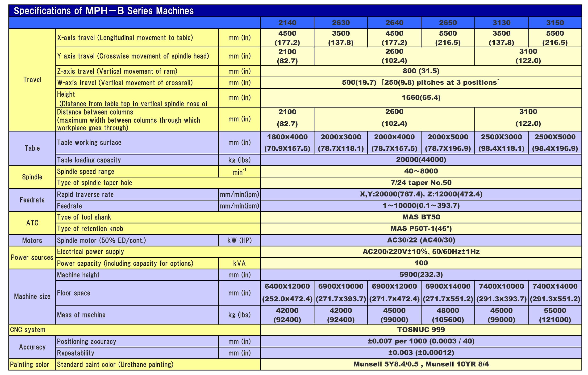This screenshot has width=588, height=375.
Task: Select the 'Mass of machine' label
Action: 81,315
